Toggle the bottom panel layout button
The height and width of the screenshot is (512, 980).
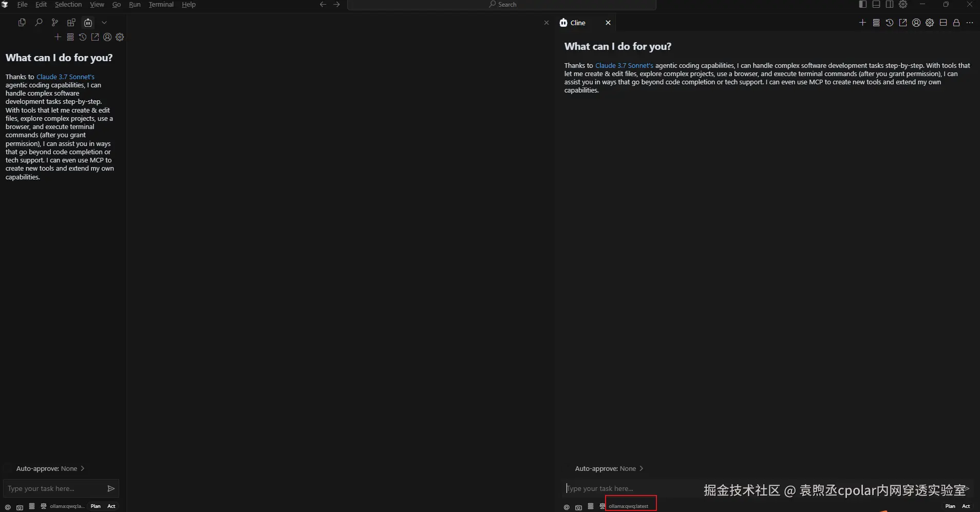click(x=876, y=4)
